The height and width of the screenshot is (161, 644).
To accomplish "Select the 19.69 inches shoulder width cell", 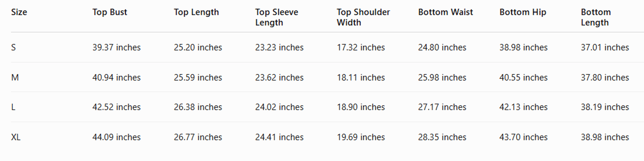I will (x=361, y=137).
